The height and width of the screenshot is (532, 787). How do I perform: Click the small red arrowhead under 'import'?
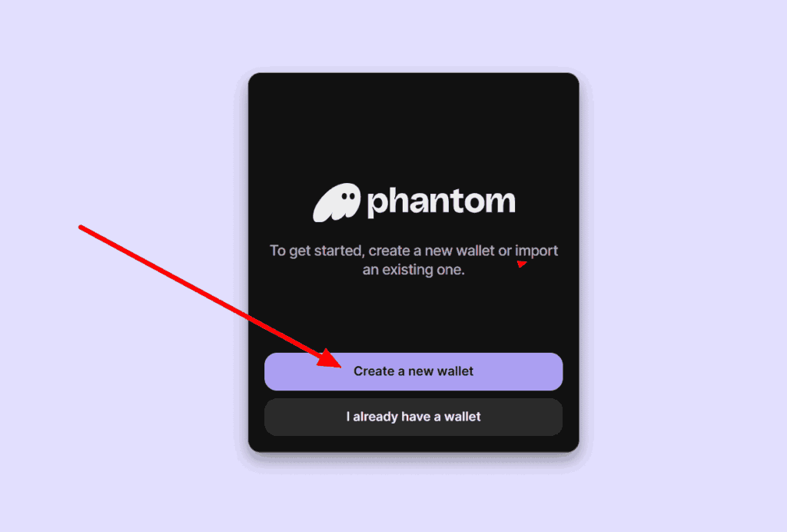(522, 264)
